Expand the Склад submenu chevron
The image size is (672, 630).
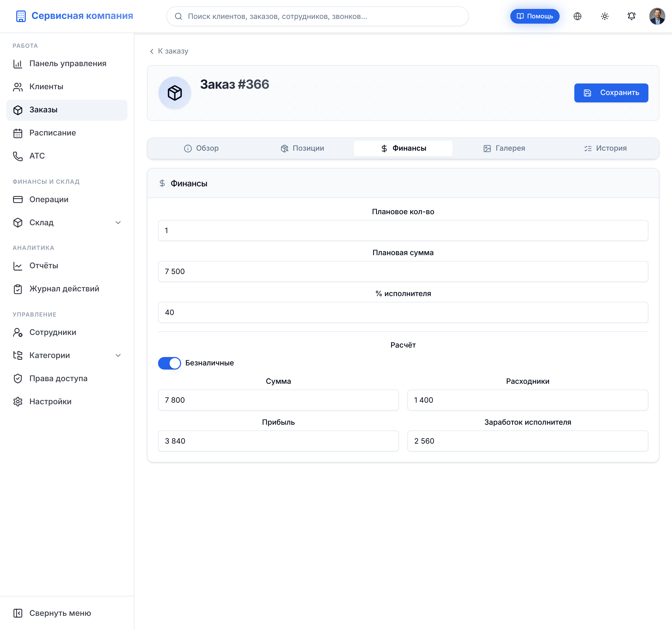[x=118, y=222]
